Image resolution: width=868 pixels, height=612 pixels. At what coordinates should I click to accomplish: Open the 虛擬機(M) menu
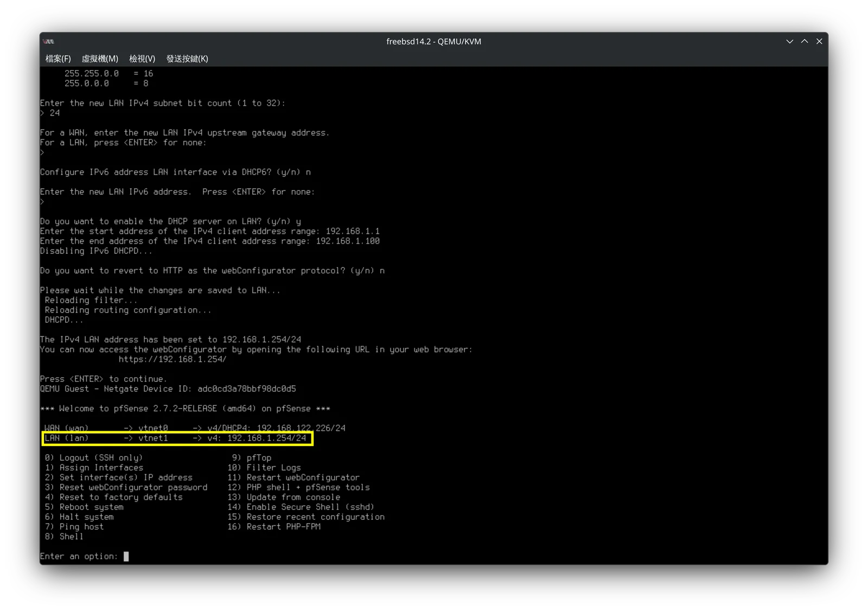point(100,59)
